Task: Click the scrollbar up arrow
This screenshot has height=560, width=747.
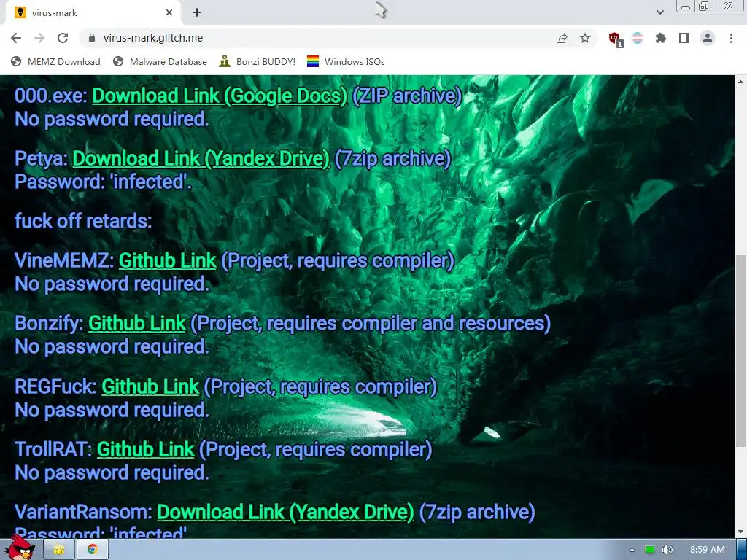Action: (x=740, y=82)
